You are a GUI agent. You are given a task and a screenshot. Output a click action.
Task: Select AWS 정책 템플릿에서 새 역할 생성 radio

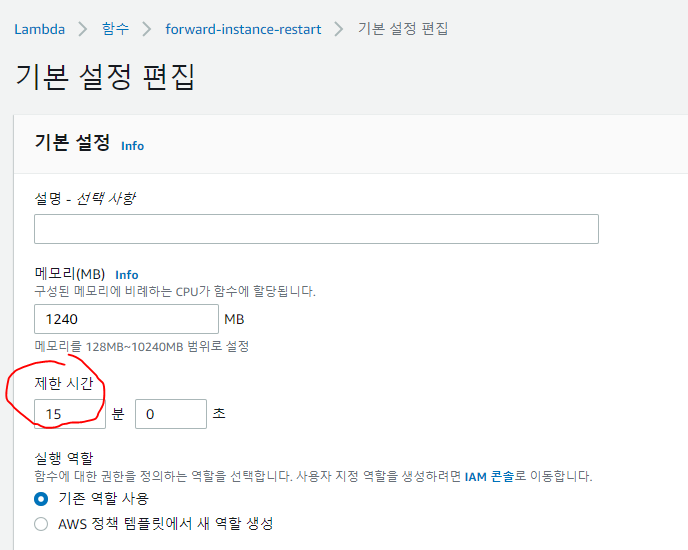click(41, 523)
